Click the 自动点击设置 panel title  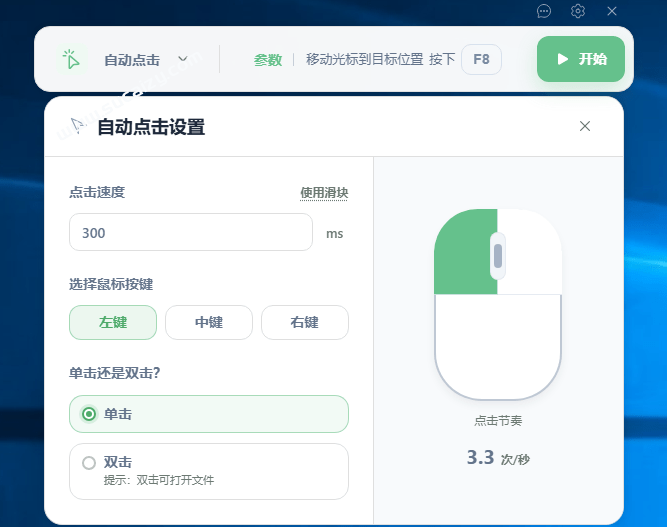(x=151, y=127)
